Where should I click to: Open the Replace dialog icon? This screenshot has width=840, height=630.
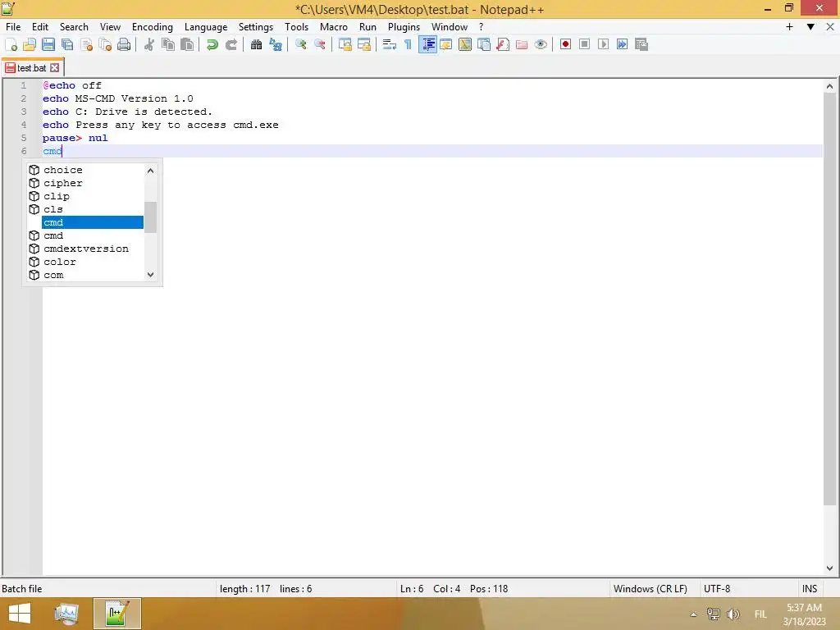pos(276,44)
